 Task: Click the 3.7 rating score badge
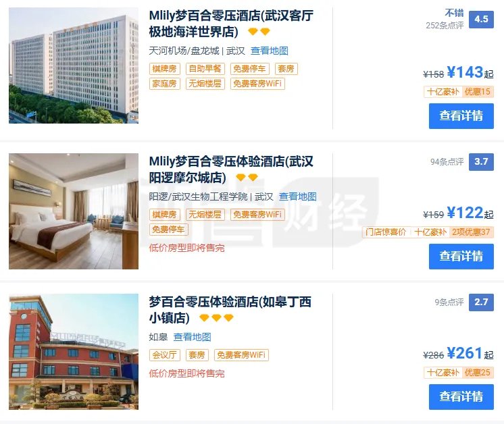click(x=481, y=162)
